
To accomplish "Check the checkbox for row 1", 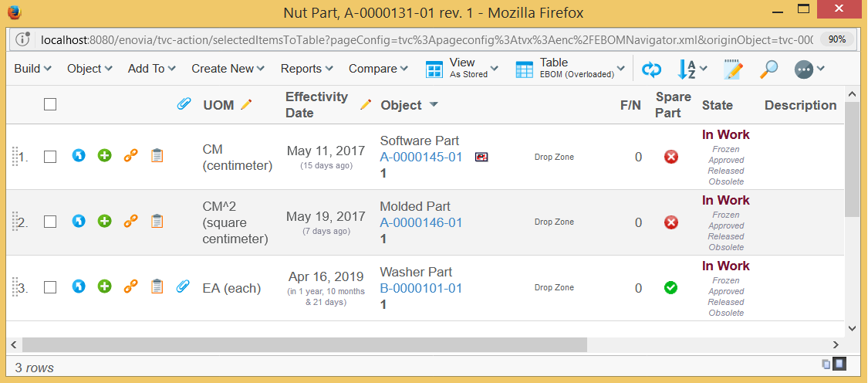I will click(x=50, y=157).
